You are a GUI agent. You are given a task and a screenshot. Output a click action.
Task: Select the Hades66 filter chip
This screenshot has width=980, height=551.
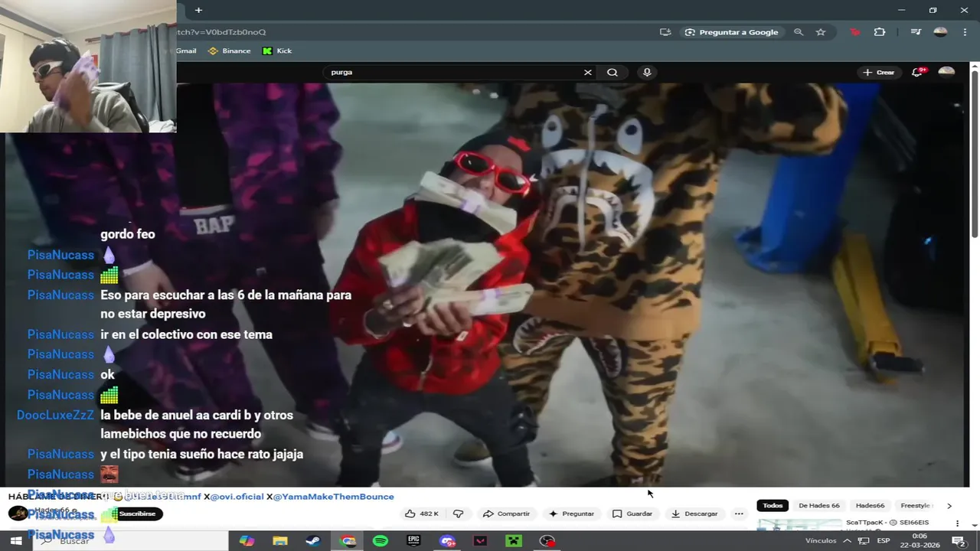870,505
